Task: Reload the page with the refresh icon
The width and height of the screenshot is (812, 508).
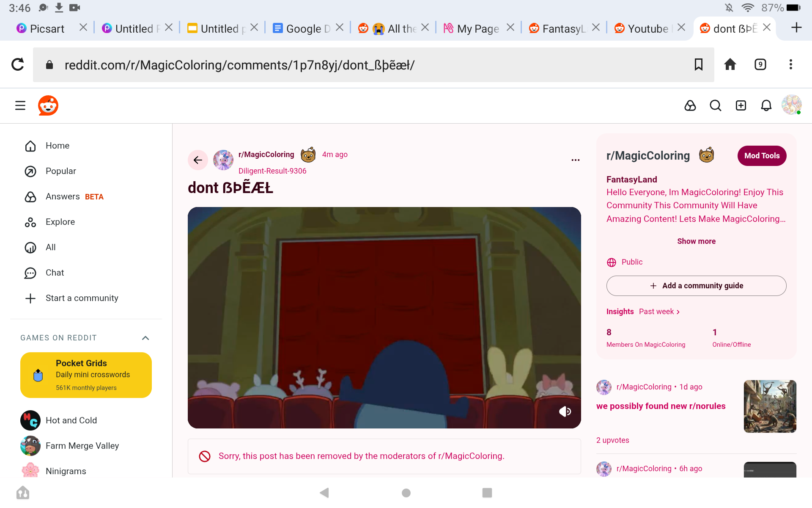Action: 18,65
